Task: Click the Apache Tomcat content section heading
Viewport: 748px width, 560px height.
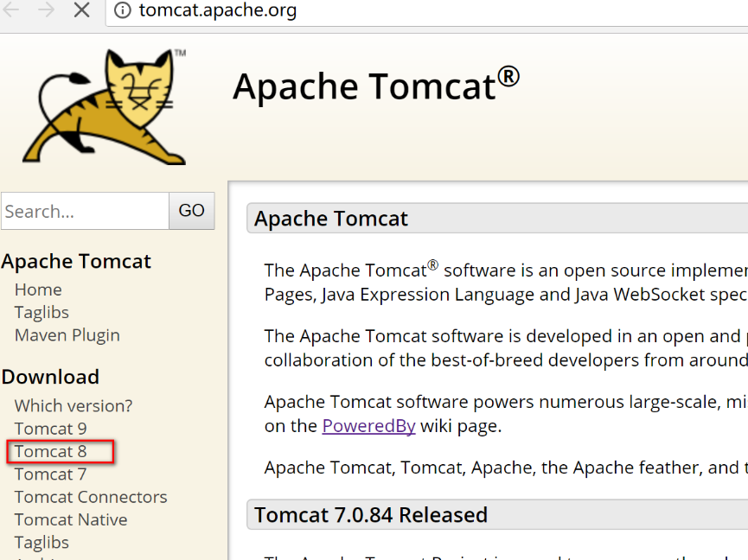Action: [x=331, y=219]
